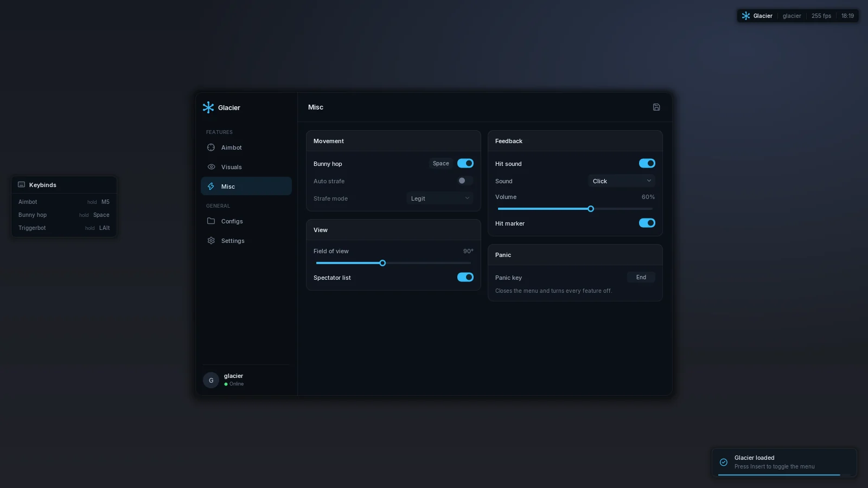Click the Settings gear icon
The height and width of the screenshot is (488, 868).
point(211,241)
